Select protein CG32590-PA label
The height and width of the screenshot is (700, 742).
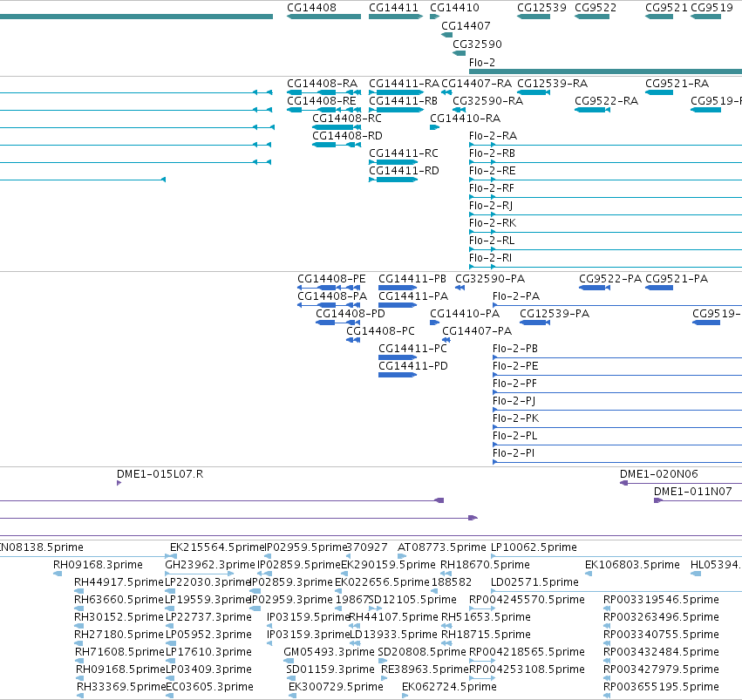point(490,279)
